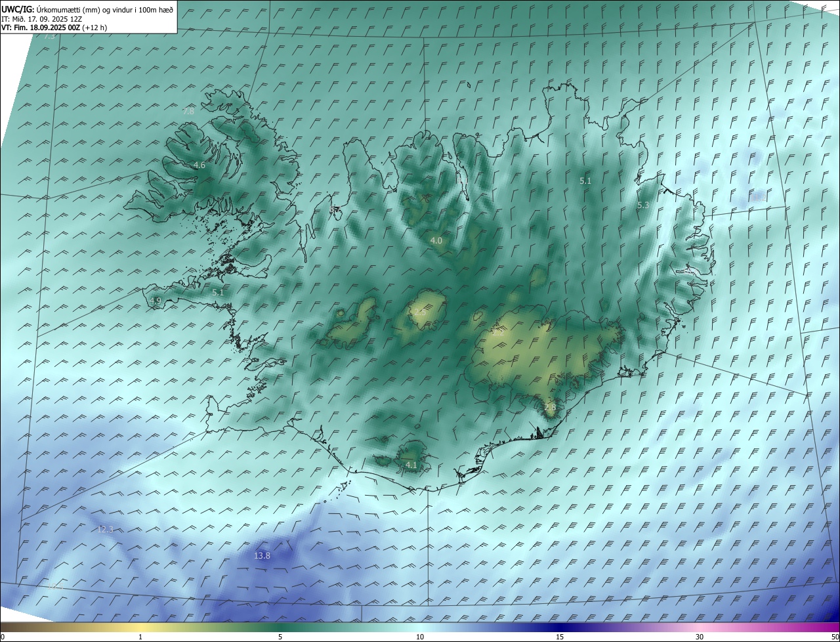840x642 pixels.
Task: Click the 1 tick label on the colour scale
Action: pos(140,637)
